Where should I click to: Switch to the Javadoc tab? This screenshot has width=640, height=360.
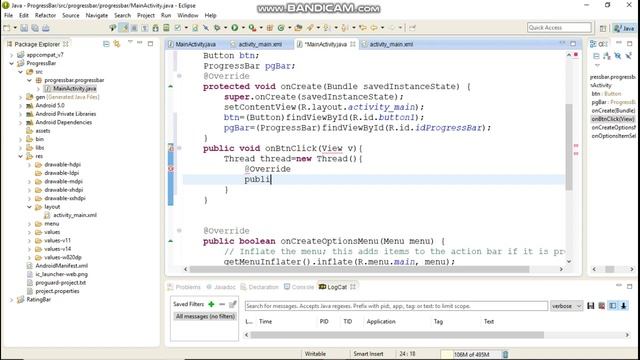(x=221, y=287)
